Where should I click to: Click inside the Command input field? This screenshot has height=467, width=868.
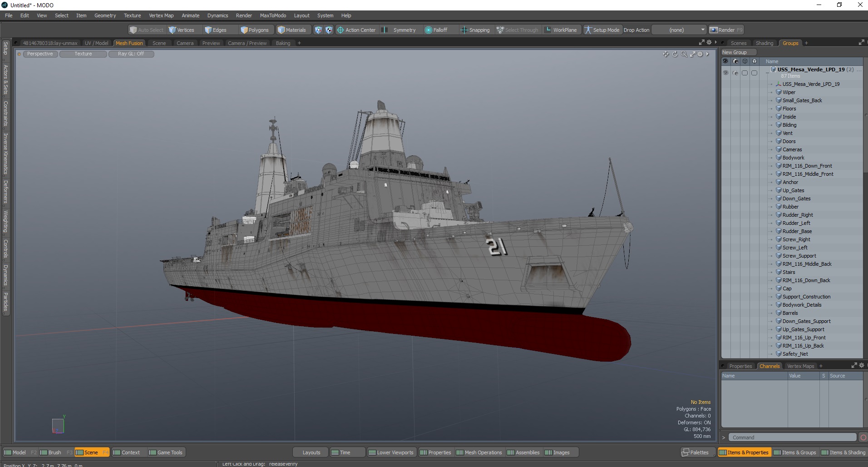click(x=792, y=437)
